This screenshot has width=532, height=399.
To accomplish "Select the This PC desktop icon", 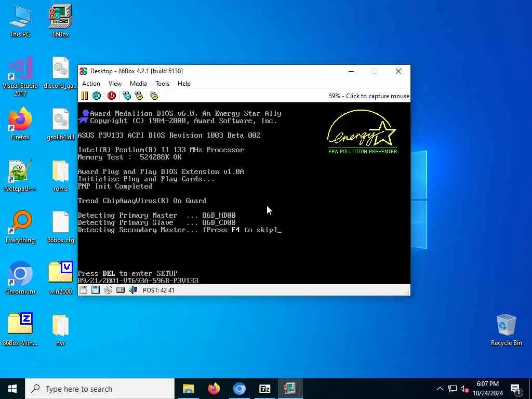I will click(x=20, y=21).
